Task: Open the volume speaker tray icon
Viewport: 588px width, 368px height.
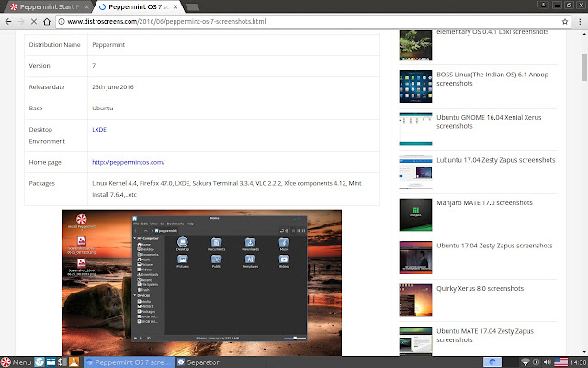Action: 548,362
